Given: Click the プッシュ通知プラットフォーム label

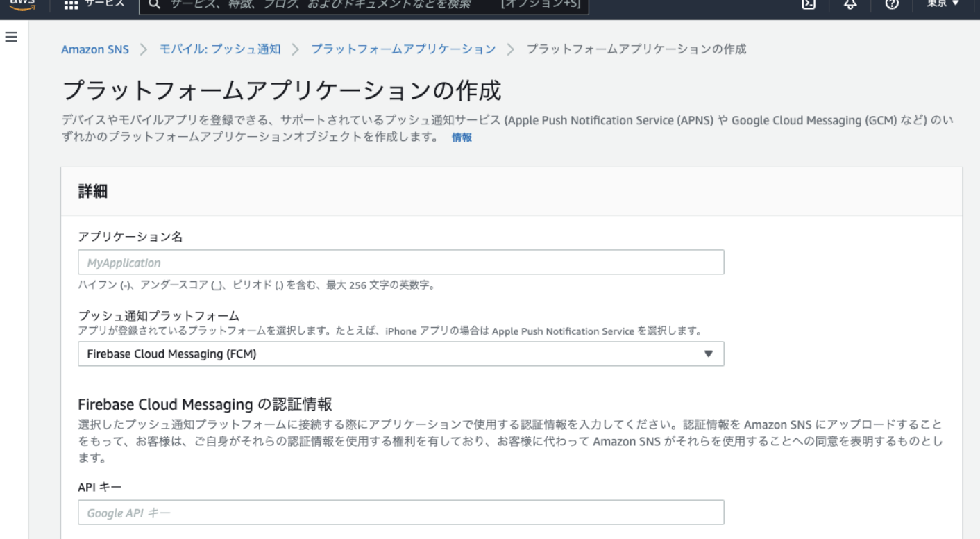Looking at the screenshot, I should [x=159, y=316].
